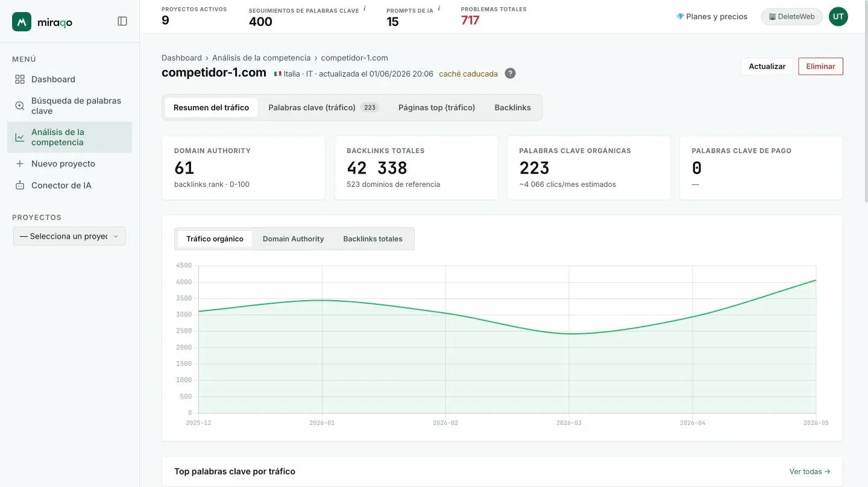This screenshot has height=487, width=868.
Task: Select the Backlinks totales chart tab
Action: (x=373, y=239)
